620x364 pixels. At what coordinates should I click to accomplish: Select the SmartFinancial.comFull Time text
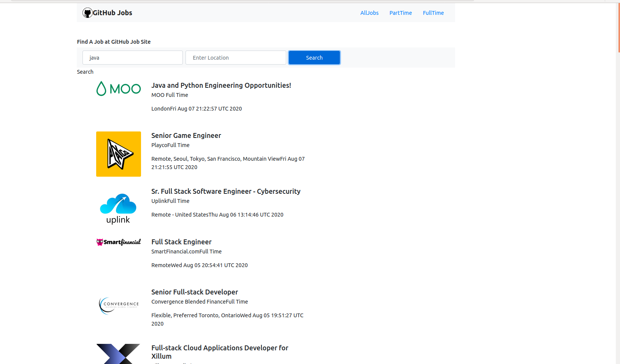[x=186, y=252]
